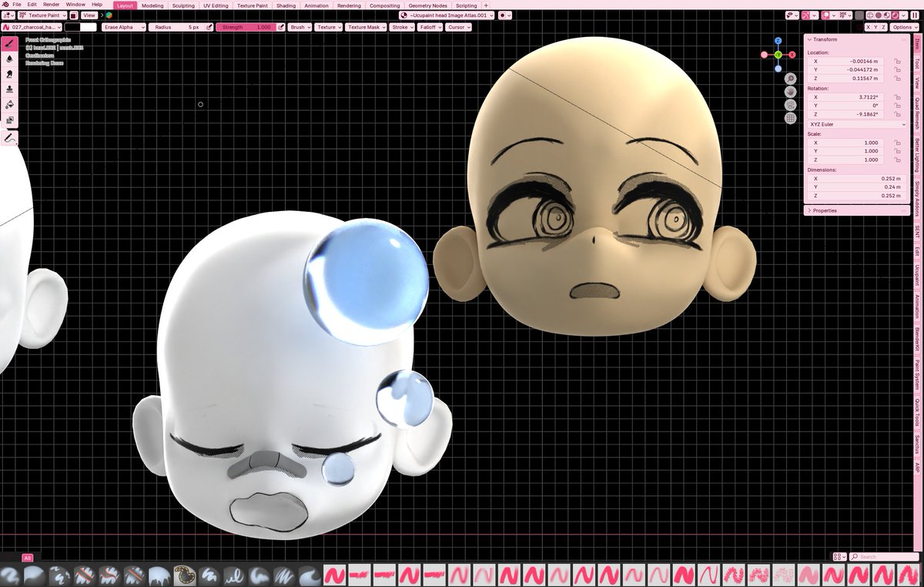Select the Annotate pencil tool
This screenshot has width=924, height=587.
pyautogui.click(x=9, y=138)
